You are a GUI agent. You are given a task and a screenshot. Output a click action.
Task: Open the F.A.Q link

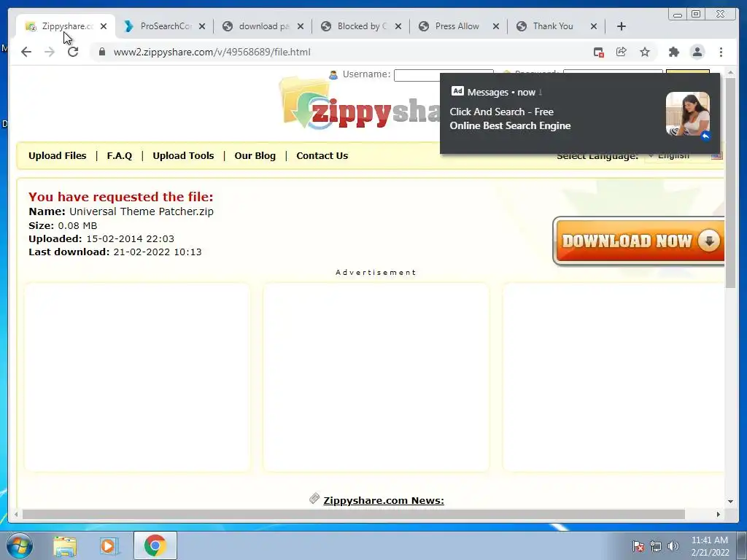coord(119,156)
